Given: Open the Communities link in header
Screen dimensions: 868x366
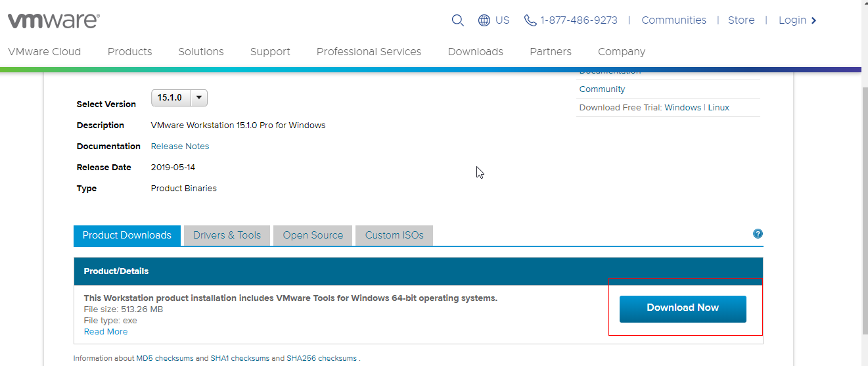Looking at the screenshot, I should point(674,20).
